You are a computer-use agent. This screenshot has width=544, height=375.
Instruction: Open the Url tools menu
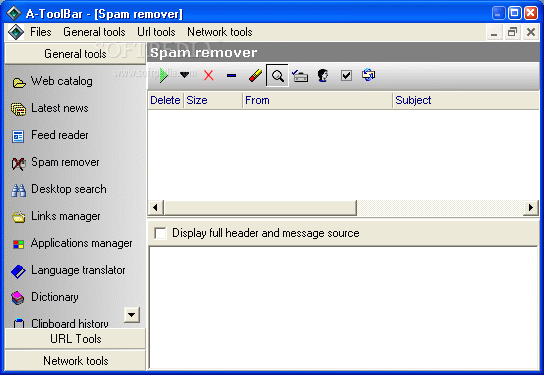[156, 32]
